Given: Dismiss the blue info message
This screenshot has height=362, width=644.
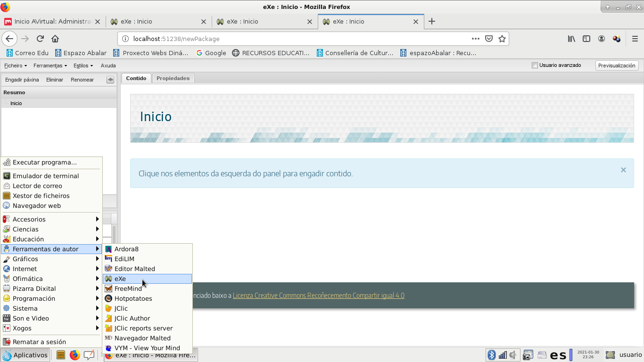Looking at the screenshot, I should click(x=623, y=170).
